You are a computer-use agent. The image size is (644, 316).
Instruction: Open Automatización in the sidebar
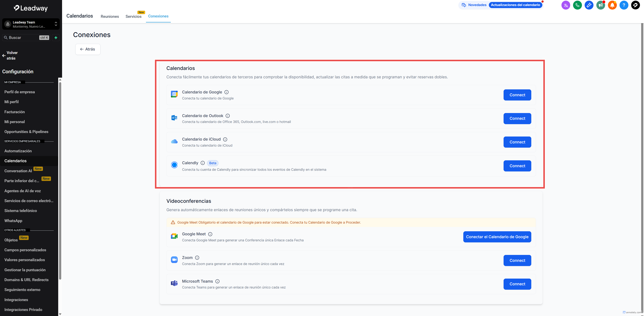pyautogui.click(x=18, y=151)
